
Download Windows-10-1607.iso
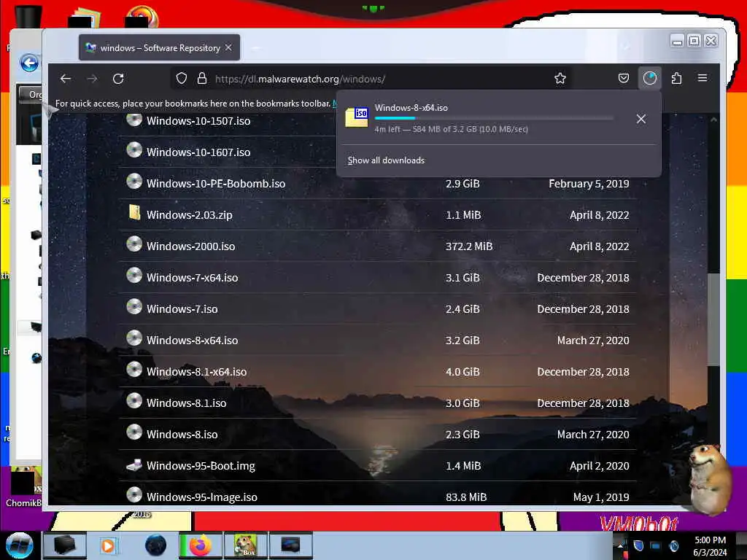point(198,152)
